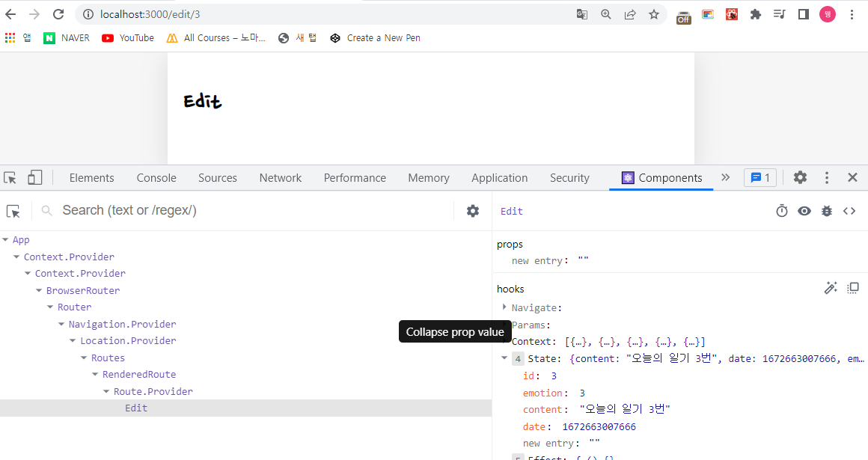This screenshot has width=868, height=460.
Task: Collapse the Routes node
Action: coord(84,358)
